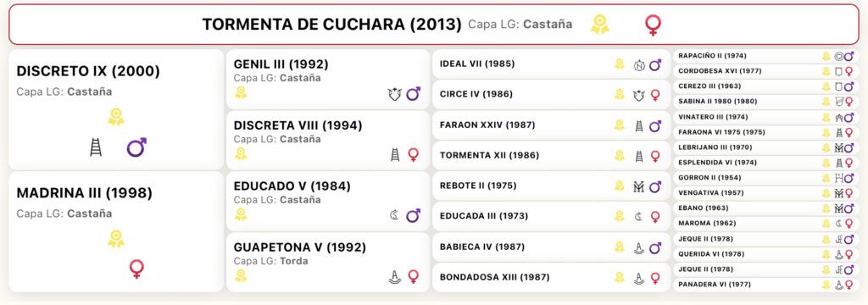Viewport: 868px width, 305px height.
Task: Open the Genil III (1992) card
Action: [x=328, y=79]
